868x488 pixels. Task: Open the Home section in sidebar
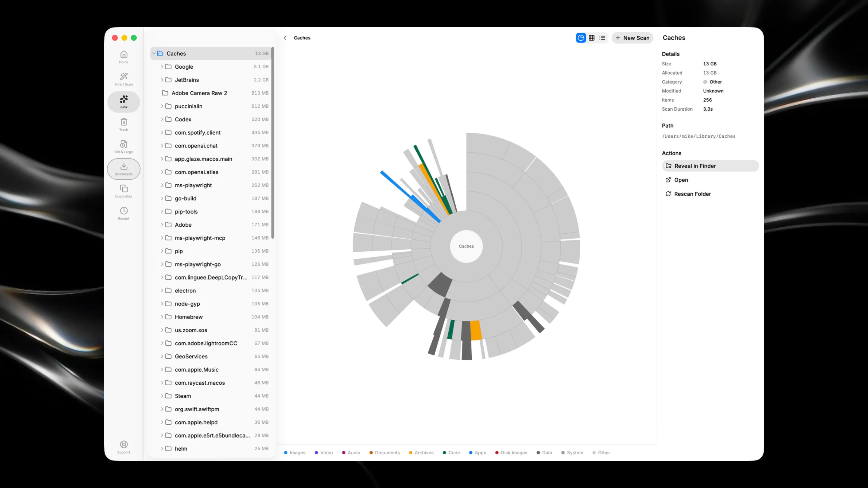coord(124,57)
